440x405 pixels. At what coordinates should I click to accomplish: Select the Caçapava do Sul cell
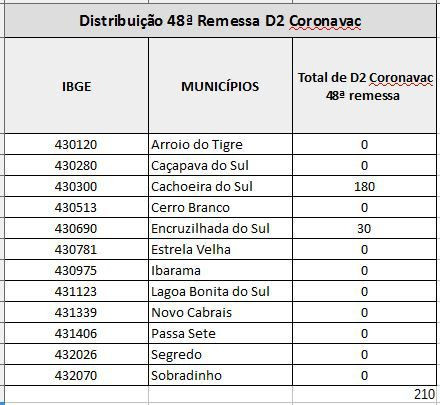point(220,165)
